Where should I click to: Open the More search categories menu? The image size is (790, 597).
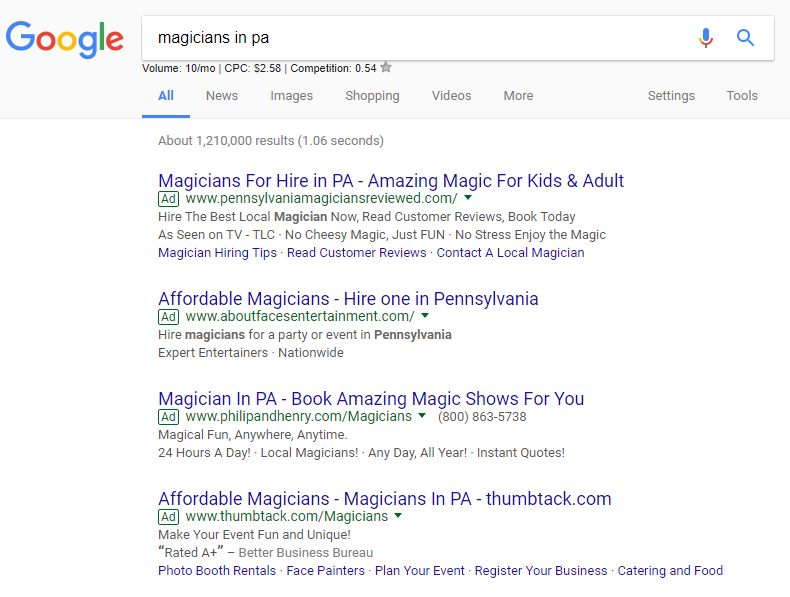click(x=518, y=96)
